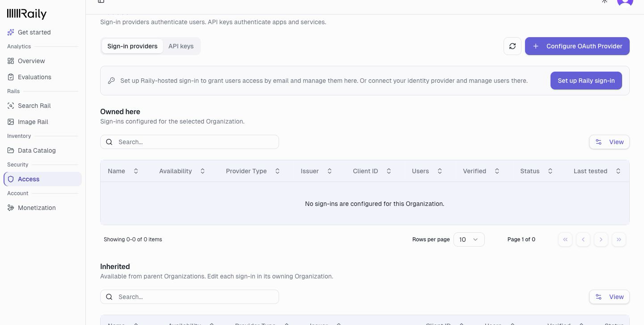Click the Owned here heading
Screen dimensions: 644x325
tap(120, 111)
